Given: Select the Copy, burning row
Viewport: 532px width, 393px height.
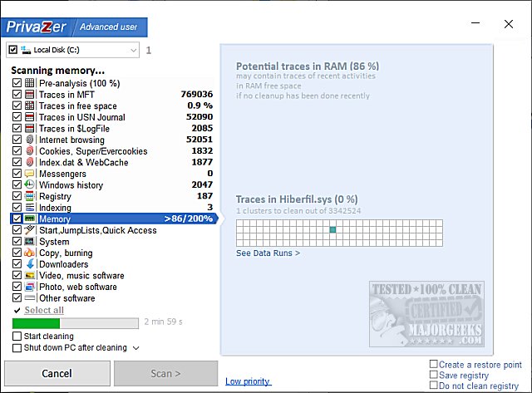Looking at the screenshot, I should (x=113, y=253).
